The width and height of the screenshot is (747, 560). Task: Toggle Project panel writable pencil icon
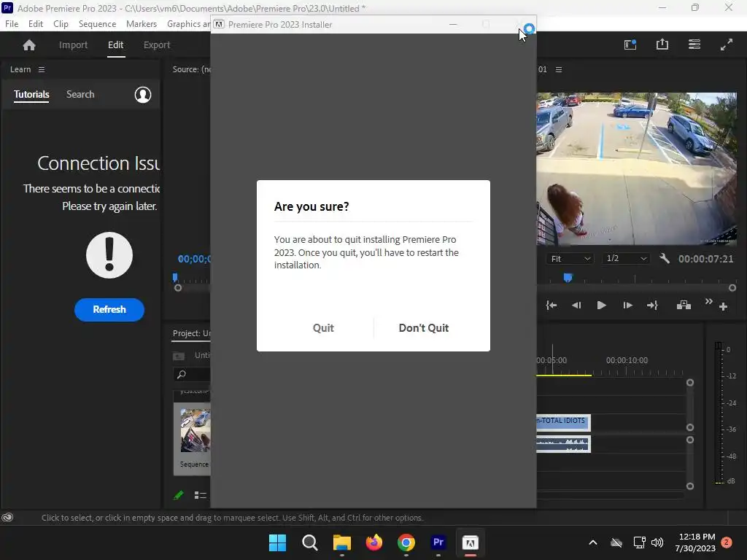179,495
